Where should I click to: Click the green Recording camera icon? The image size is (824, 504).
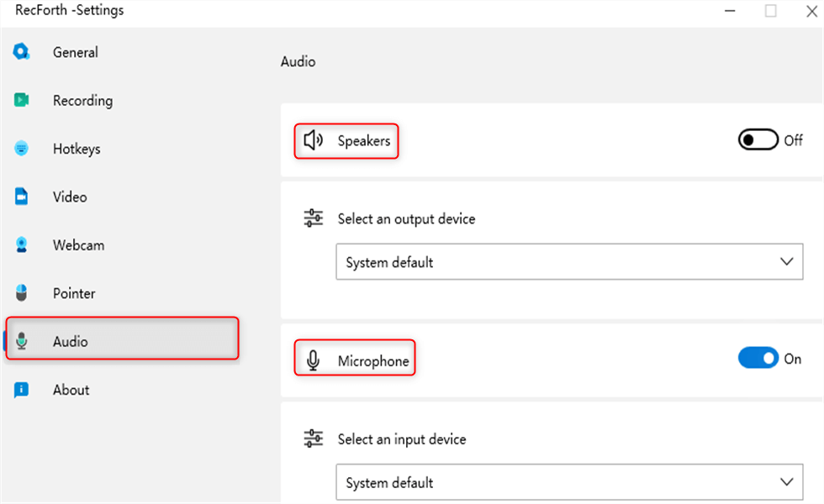tap(21, 100)
